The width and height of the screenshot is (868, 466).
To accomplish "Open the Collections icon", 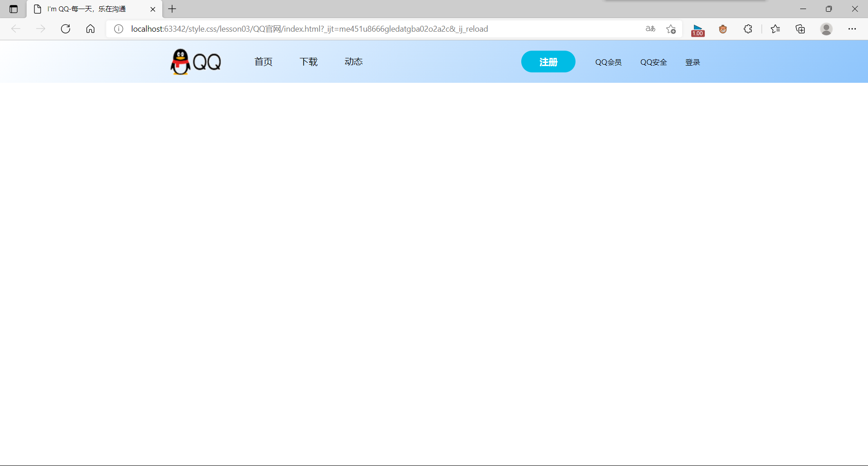I will (x=800, y=29).
